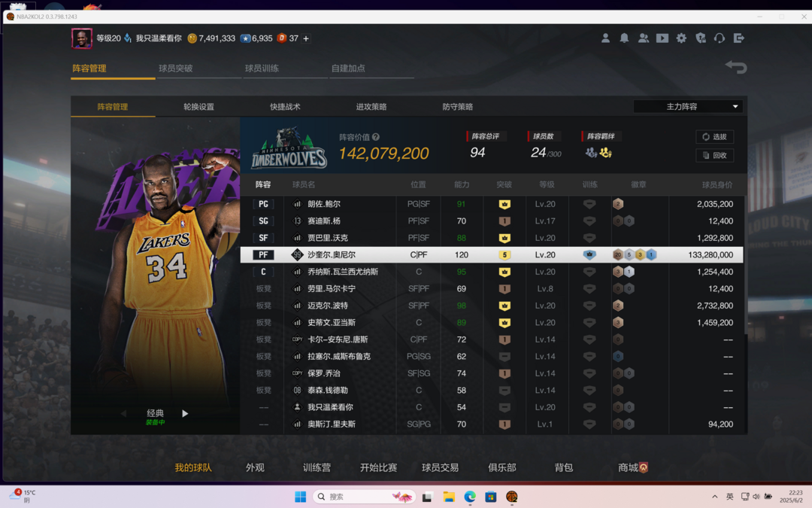Go to 训练营 in bottom menu
Screen dimensions: 812x508
click(317, 467)
